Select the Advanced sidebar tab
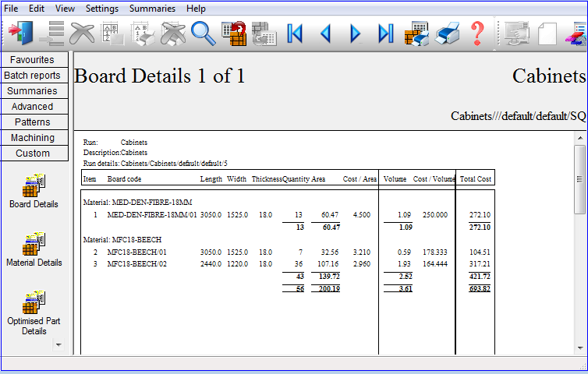Screen dimensions: 588x374 pos(34,107)
